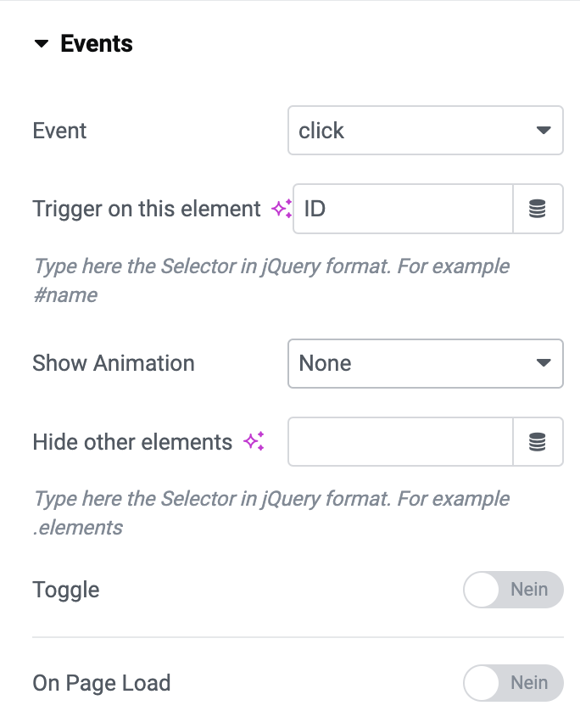Click the Hide other elements label
The image size is (580, 728).
point(132,441)
